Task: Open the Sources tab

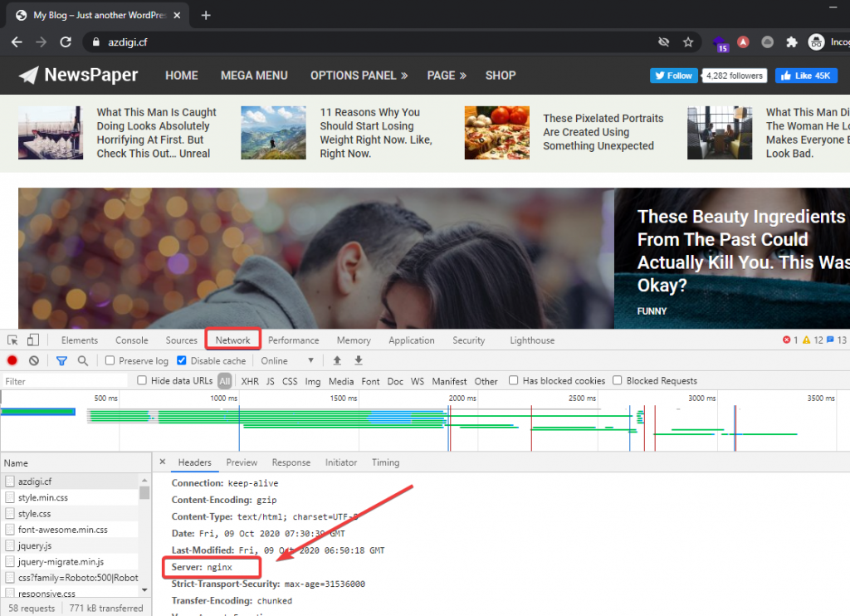Action: coord(182,340)
